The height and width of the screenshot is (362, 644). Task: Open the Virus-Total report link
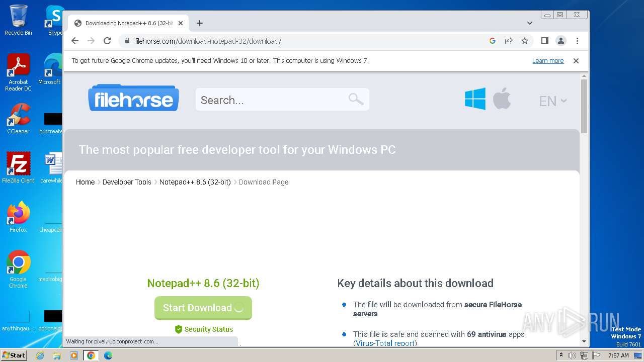click(x=385, y=343)
